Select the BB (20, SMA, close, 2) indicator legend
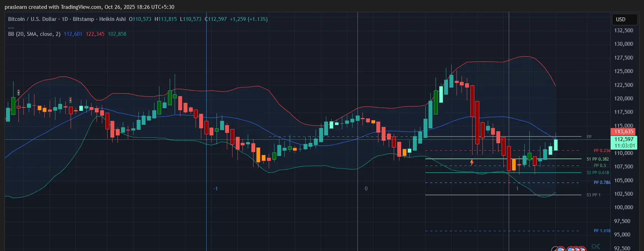This screenshot has height=251, width=644. pyautogui.click(x=34, y=34)
